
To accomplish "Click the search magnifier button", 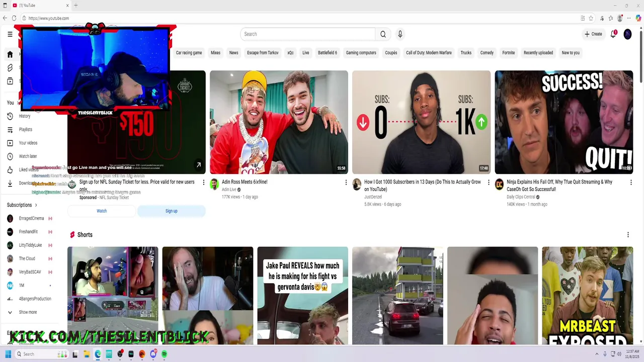I will [383, 34].
